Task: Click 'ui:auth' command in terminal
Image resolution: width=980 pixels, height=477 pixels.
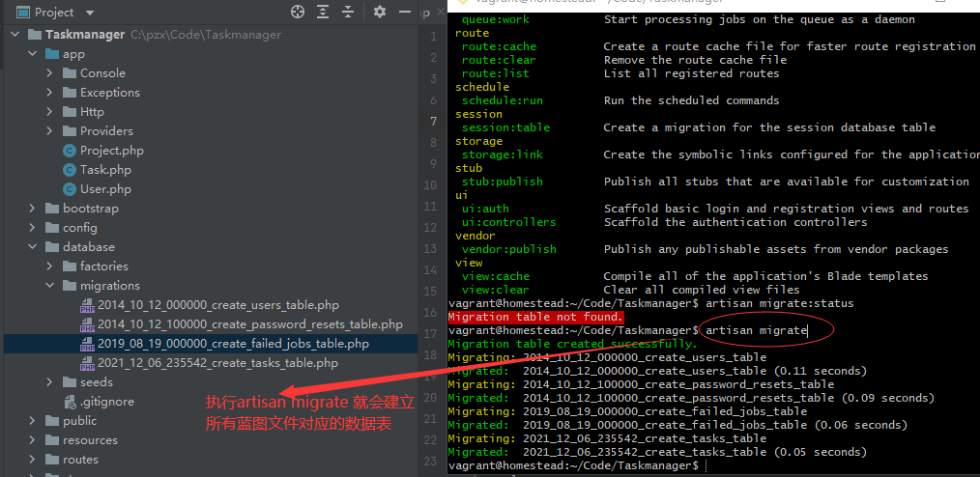Action: coord(485,209)
